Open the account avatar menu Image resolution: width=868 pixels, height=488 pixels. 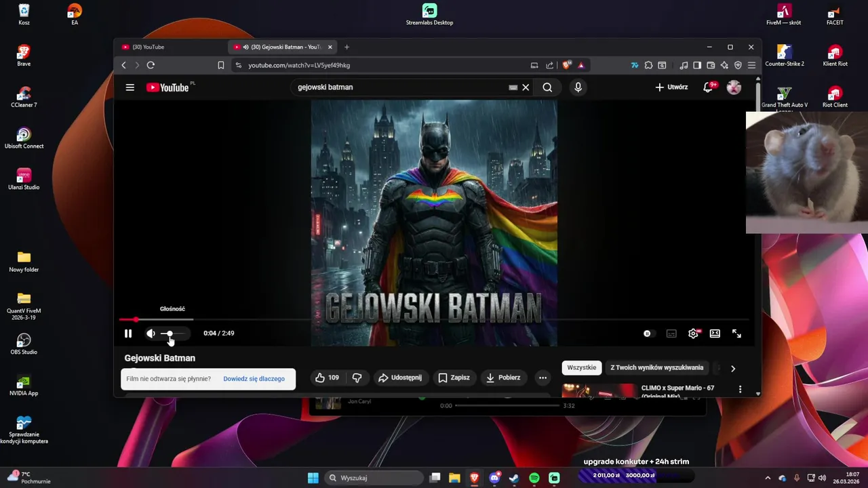pyautogui.click(x=734, y=87)
